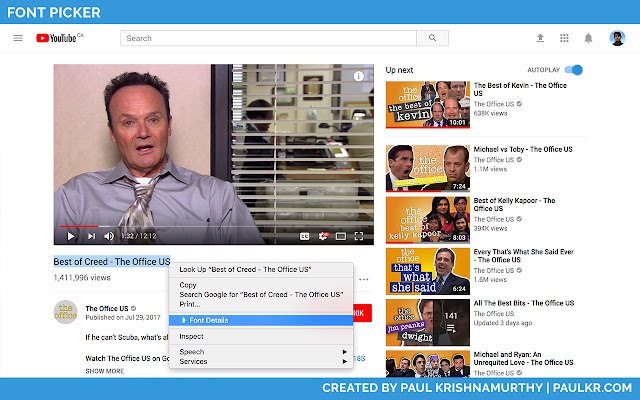Click into the YouTube search field
This screenshot has width=640, height=400.
click(x=268, y=38)
